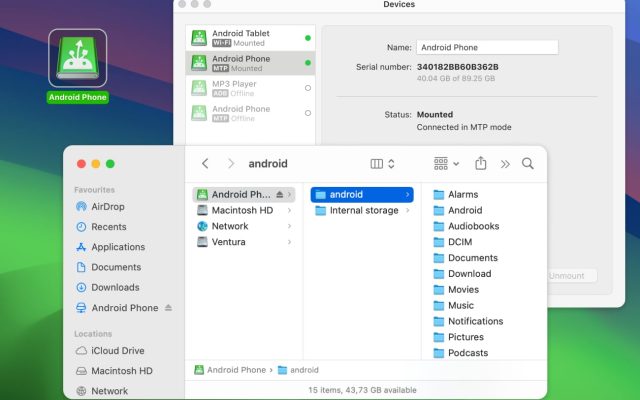Select the Internal storage folder
Viewport: 640px width, 400px height.
362,210
